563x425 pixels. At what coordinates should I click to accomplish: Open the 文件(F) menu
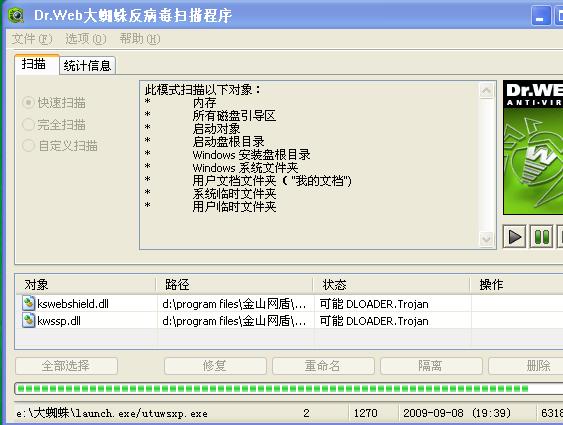click(x=32, y=38)
